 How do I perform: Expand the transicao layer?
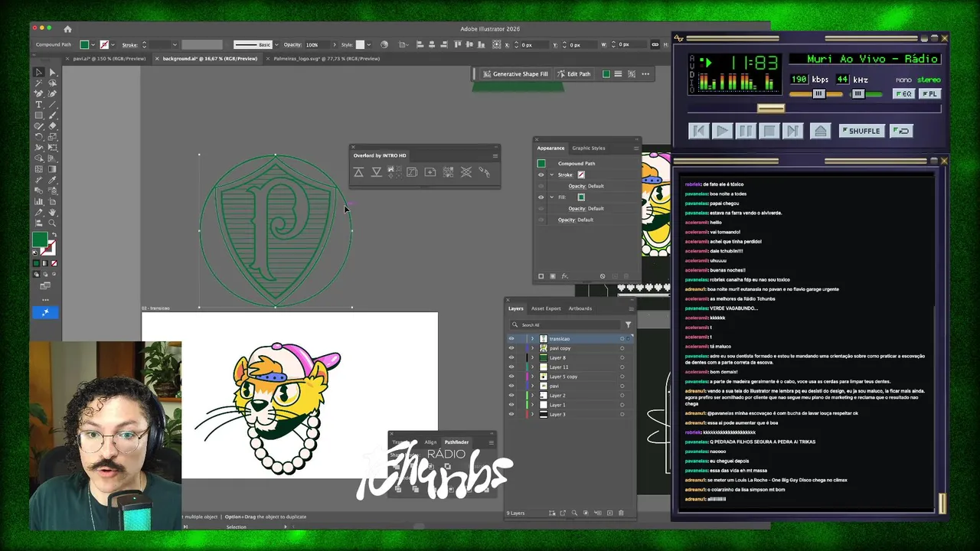[x=533, y=339]
